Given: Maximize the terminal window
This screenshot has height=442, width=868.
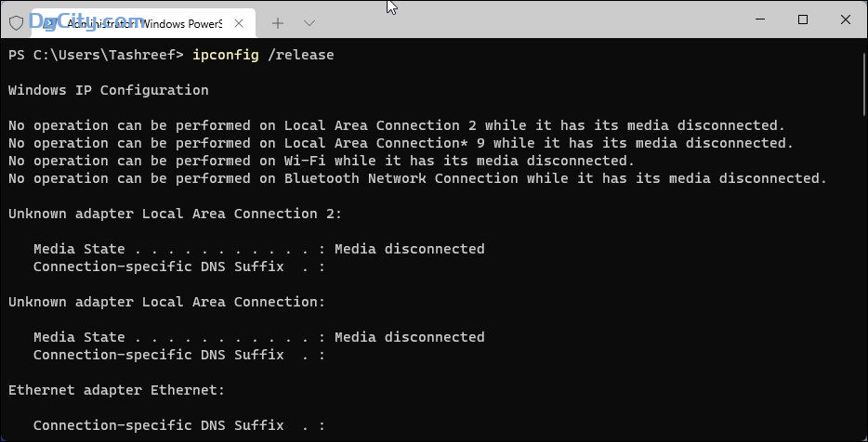Looking at the screenshot, I should (x=803, y=19).
